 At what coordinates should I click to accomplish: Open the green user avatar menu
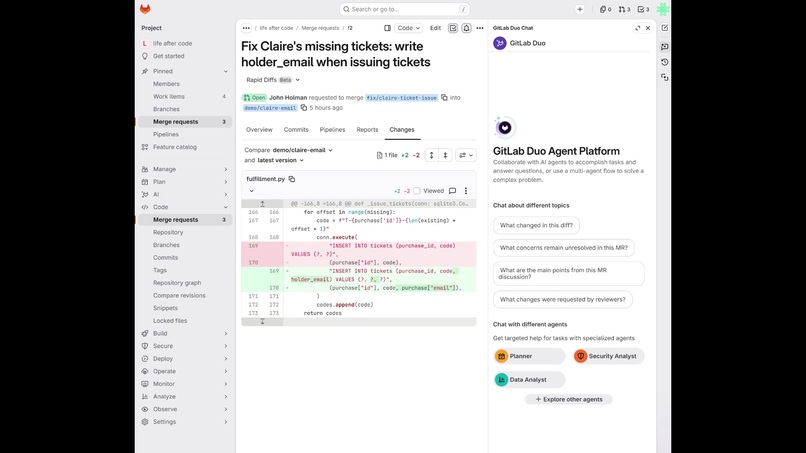coord(663,9)
